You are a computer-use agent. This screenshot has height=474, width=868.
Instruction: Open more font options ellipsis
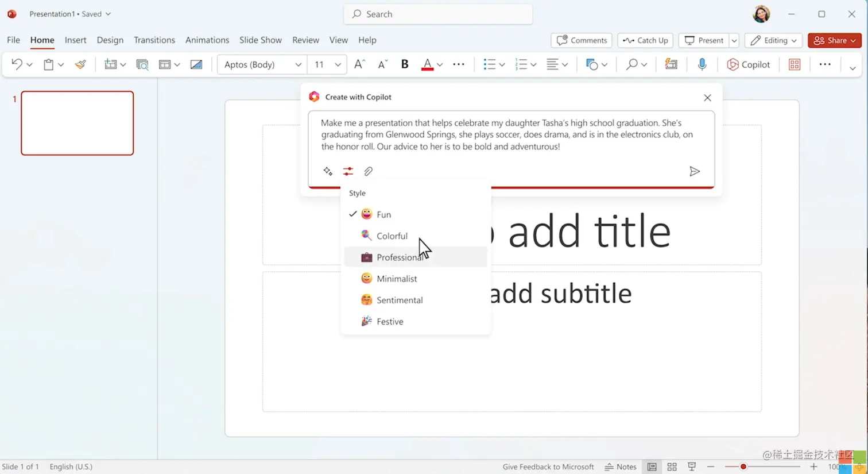pos(459,64)
